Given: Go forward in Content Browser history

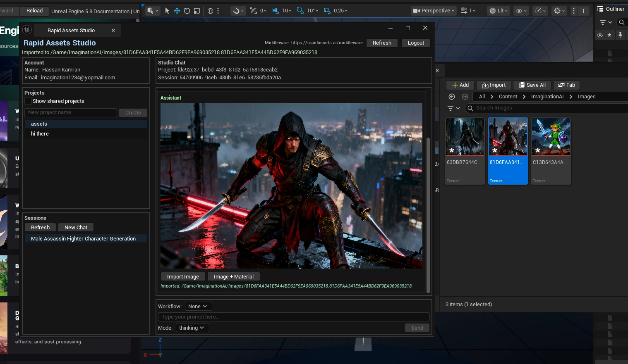Looking at the screenshot, I should (465, 96).
